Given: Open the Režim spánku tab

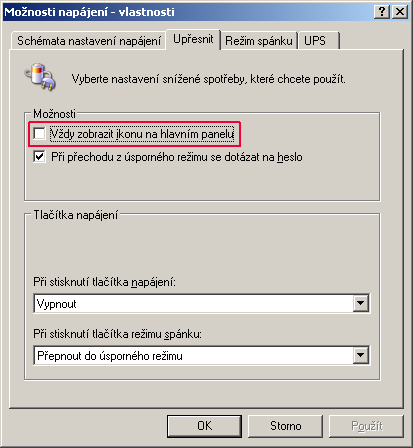Looking at the screenshot, I should point(259,41).
